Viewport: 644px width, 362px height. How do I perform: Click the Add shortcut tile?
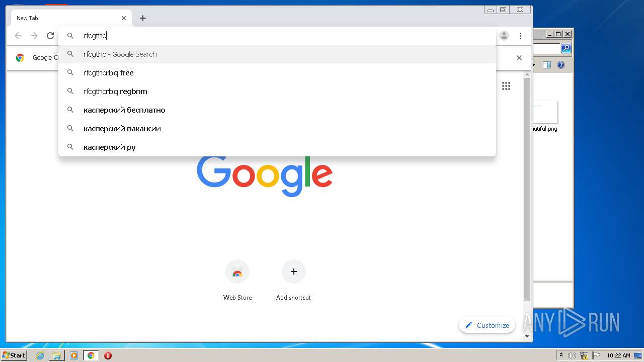[x=294, y=281]
